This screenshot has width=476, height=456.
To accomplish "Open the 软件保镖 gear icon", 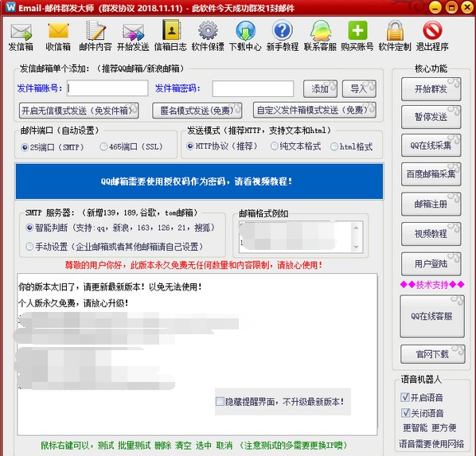I will coord(208,36).
